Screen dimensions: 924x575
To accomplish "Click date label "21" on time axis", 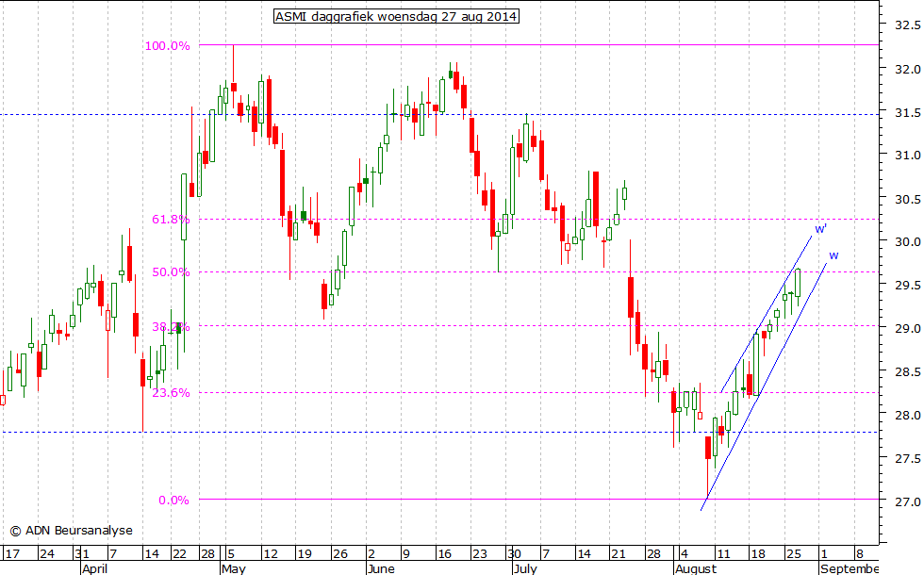I will pos(619,554).
